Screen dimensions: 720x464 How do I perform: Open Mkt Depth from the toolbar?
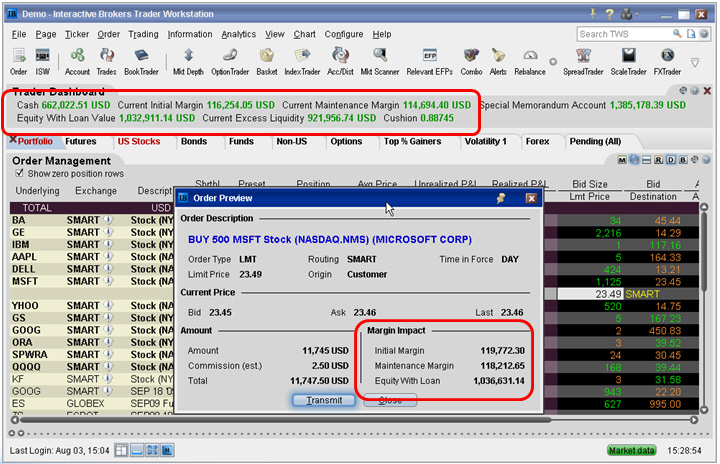pyautogui.click(x=188, y=62)
